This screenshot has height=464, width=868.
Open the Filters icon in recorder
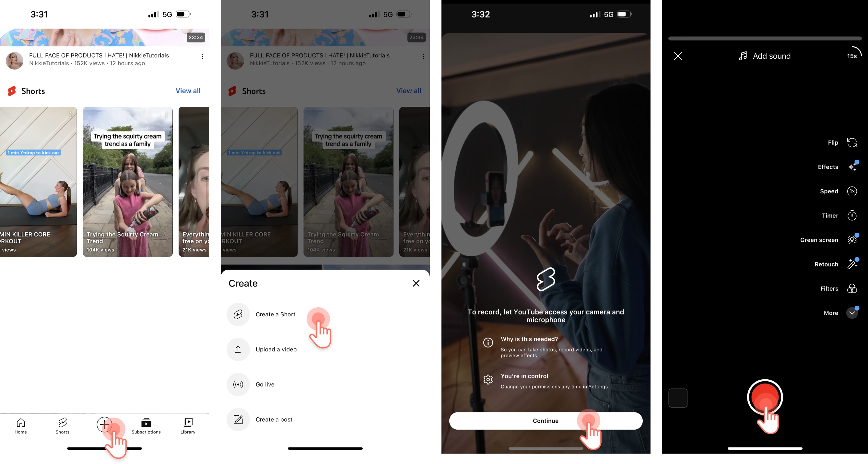pyautogui.click(x=852, y=288)
